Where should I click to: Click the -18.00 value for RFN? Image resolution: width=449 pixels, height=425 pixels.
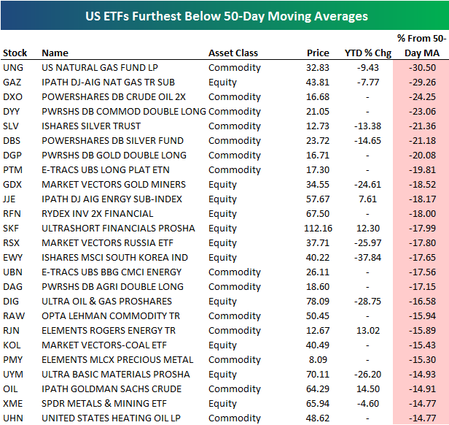(x=422, y=214)
